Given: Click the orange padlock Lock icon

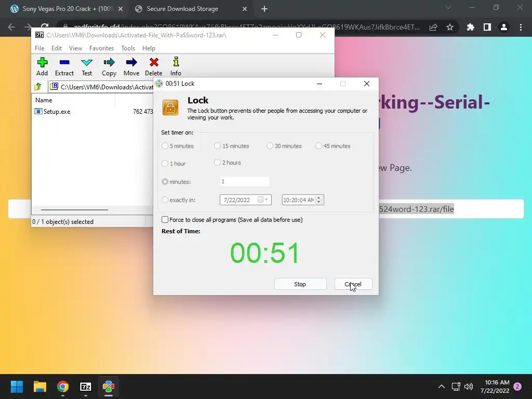Looking at the screenshot, I should [x=170, y=108].
